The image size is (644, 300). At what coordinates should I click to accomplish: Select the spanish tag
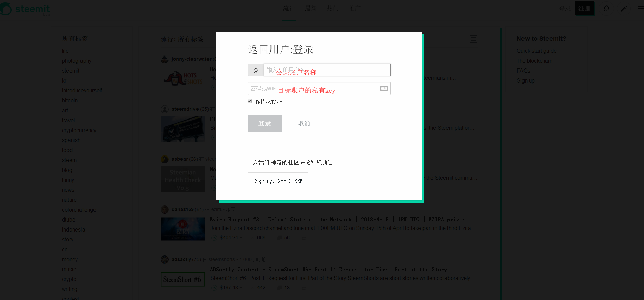coord(71,140)
